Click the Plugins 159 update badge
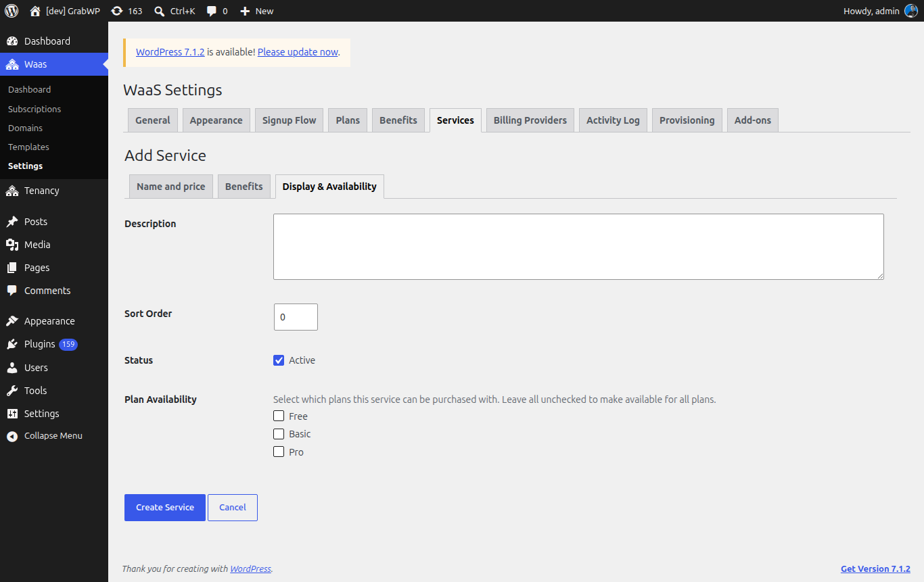Viewport: 924px width, 582px height. [68, 344]
